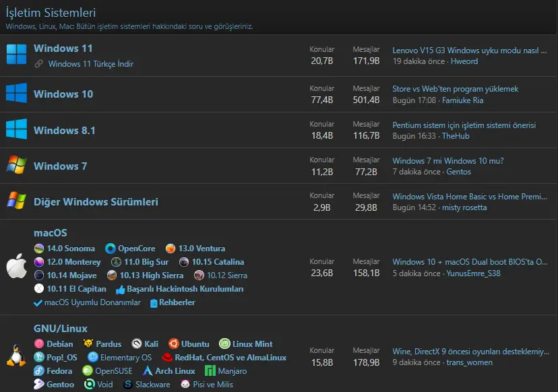Open Store vs Web'ten program yüklemek thread
Viewport: 558px width, 392px height.
click(455, 89)
